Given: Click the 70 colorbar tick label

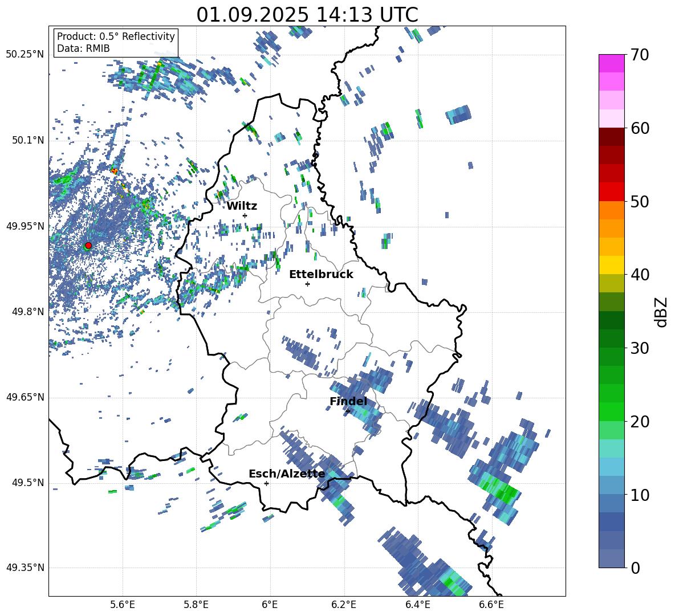Looking at the screenshot, I should click(640, 55).
